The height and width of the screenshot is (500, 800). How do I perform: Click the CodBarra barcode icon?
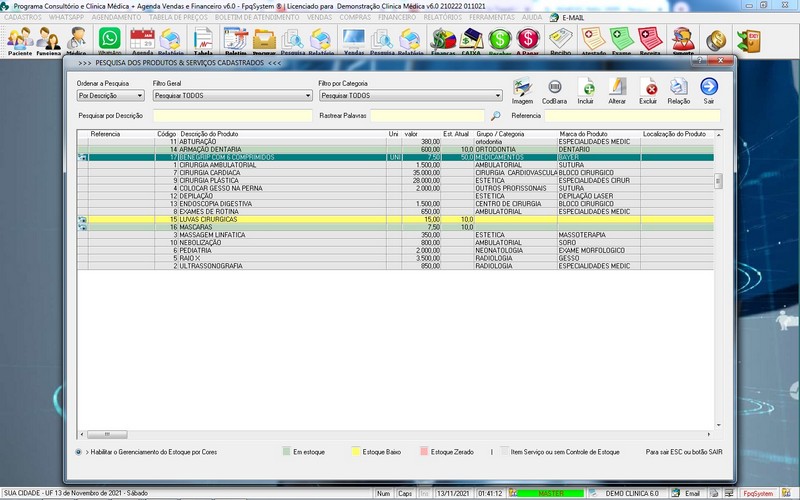(x=554, y=91)
